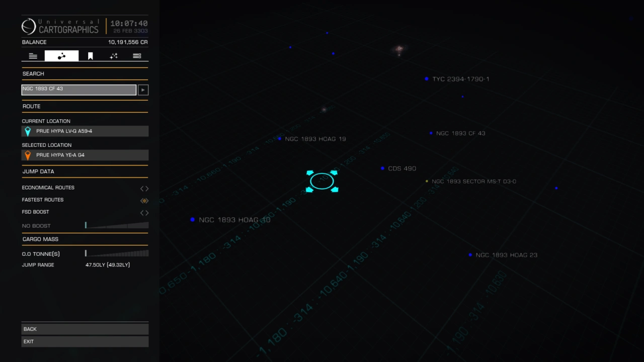Select current location PRUE HYPA LV-Q A59-4
The image size is (644, 362).
[x=85, y=131]
